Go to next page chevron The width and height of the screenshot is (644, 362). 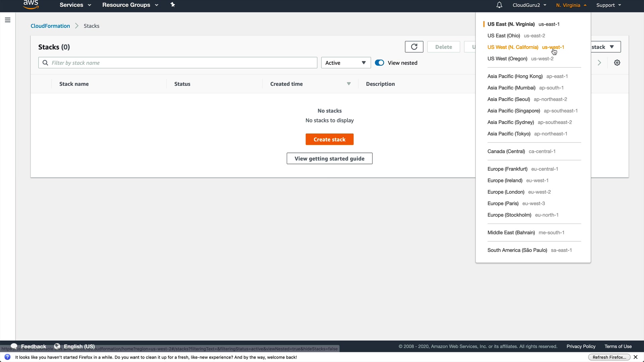(599, 63)
